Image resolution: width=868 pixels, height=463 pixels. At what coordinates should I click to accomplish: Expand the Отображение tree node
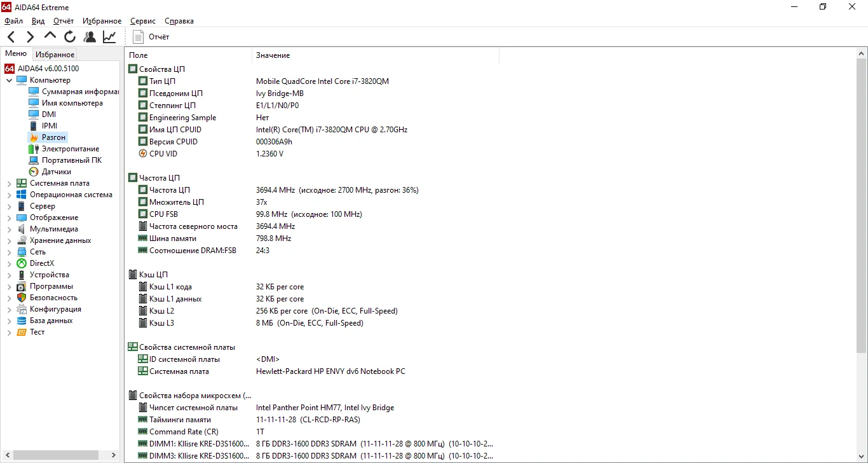(x=9, y=218)
